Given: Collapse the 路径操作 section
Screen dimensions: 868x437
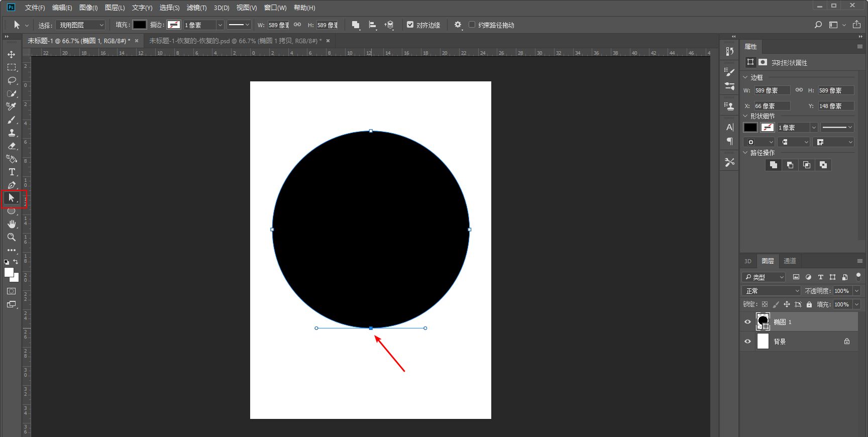Looking at the screenshot, I should click(745, 153).
